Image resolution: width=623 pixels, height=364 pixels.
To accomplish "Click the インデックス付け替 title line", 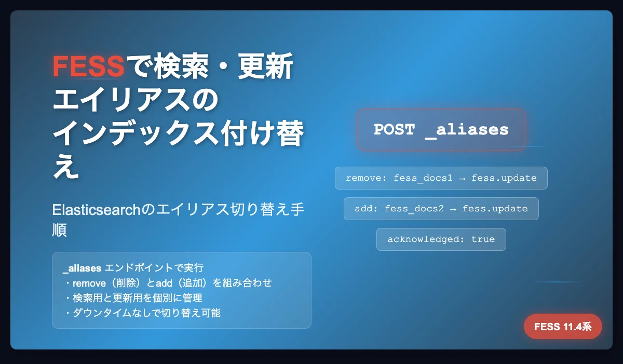I will coord(178,134).
